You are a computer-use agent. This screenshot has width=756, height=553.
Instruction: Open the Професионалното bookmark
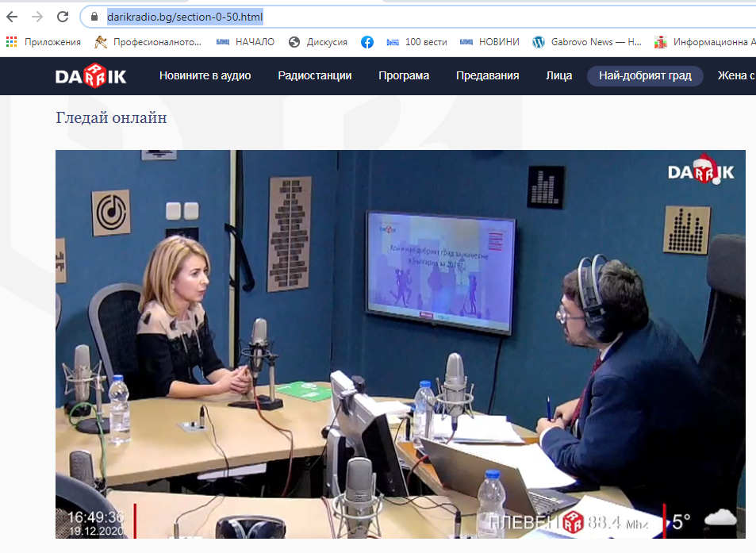click(148, 42)
